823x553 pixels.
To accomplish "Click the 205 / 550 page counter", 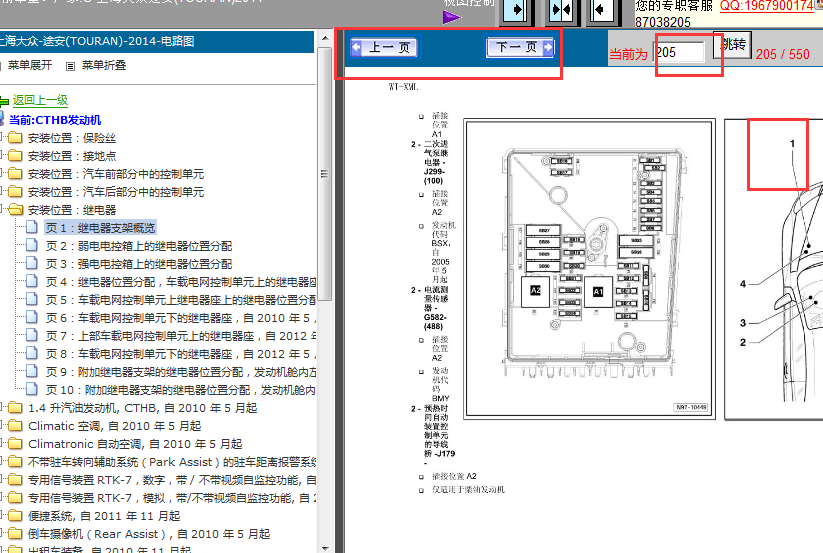I will [782, 54].
